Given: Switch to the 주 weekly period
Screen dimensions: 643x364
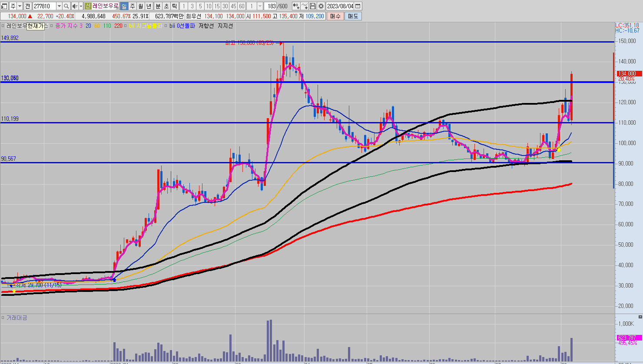Looking at the screenshot, I should click(x=133, y=6).
